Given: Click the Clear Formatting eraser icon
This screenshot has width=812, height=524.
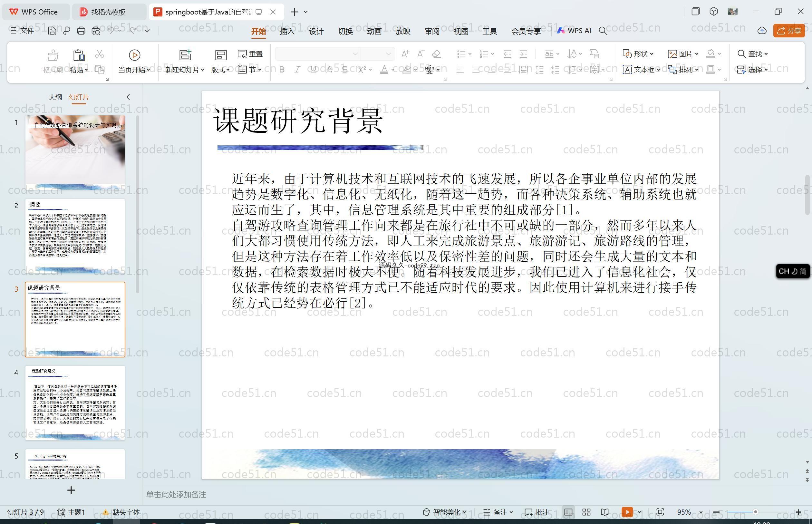Looking at the screenshot, I should (x=436, y=54).
